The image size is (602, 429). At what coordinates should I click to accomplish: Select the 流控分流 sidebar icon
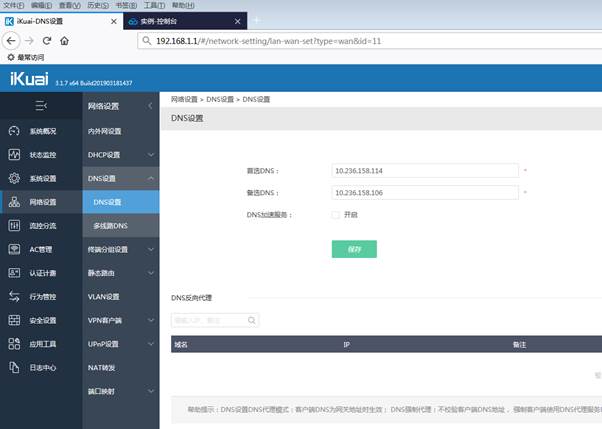coord(14,226)
